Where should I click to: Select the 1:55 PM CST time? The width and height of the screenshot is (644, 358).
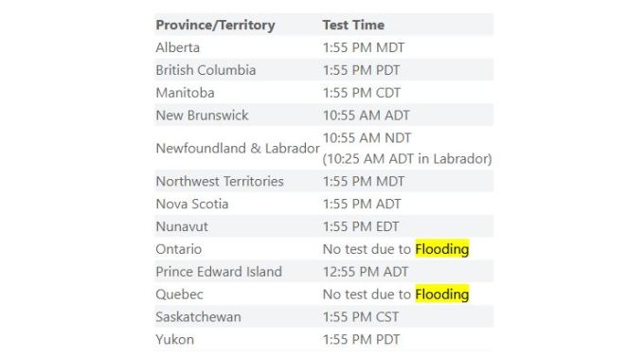pos(361,317)
